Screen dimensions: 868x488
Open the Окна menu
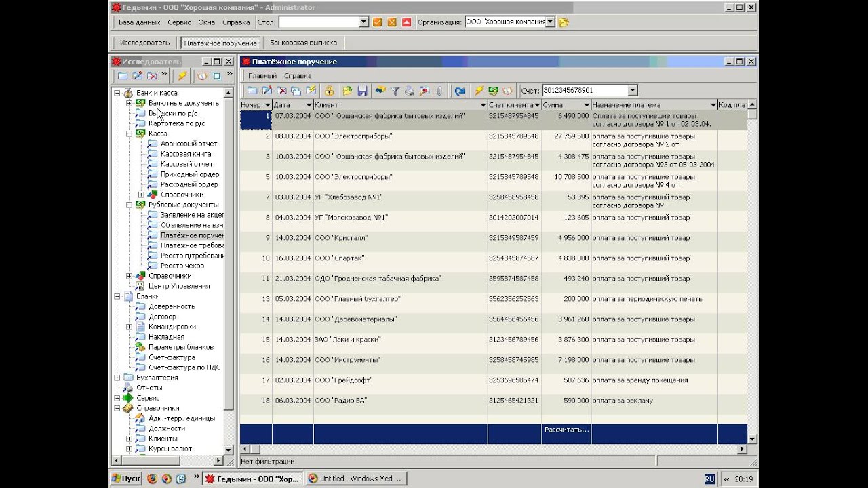pos(206,22)
